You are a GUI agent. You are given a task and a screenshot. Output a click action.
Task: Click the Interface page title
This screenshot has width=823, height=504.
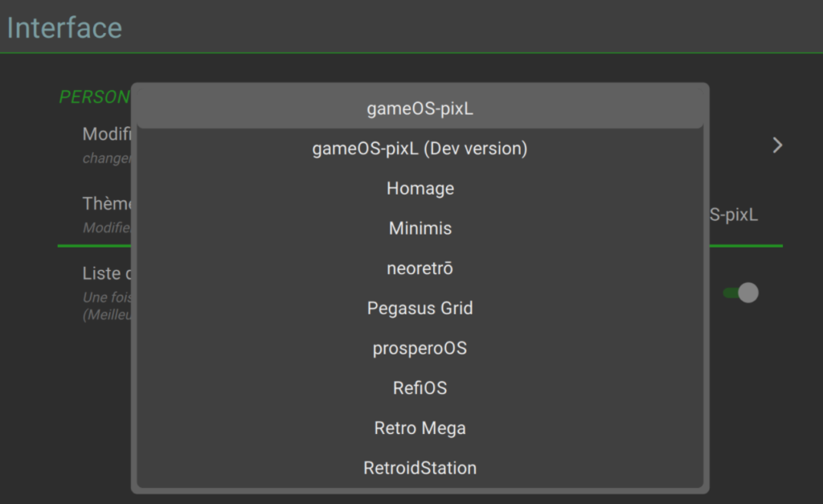click(x=64, y=28)
